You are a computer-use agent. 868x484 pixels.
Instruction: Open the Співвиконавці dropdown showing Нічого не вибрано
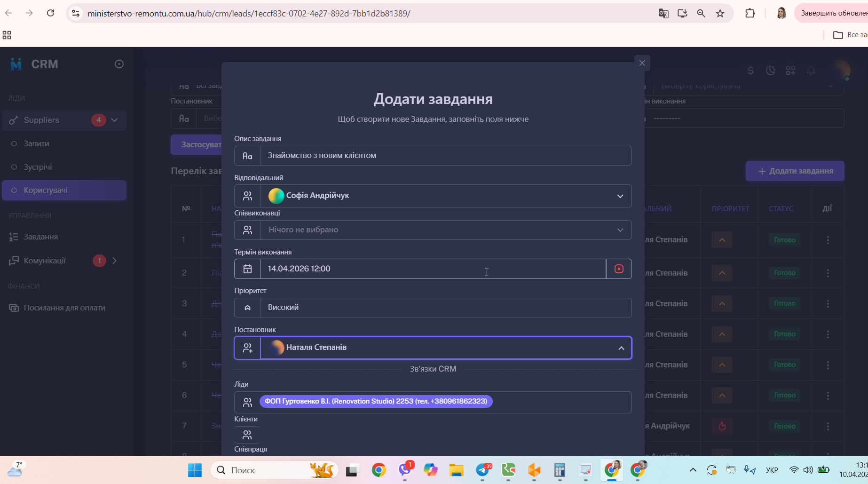(620, 230)
